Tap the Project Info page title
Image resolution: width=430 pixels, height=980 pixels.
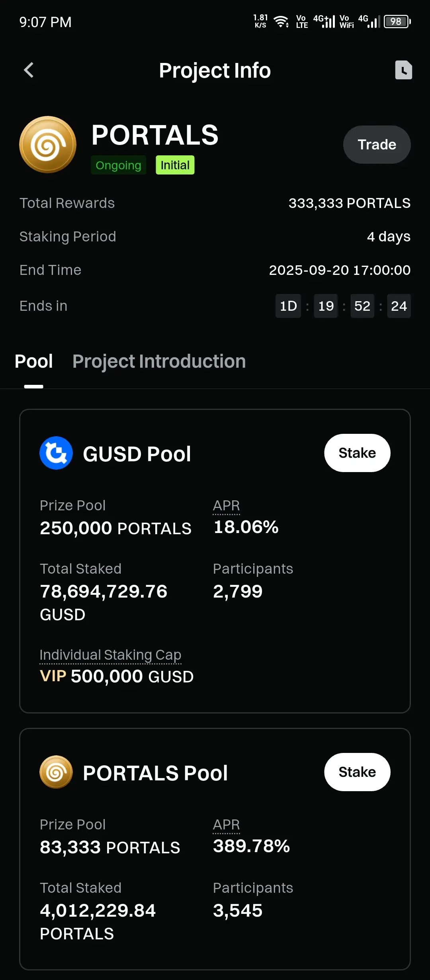click(x=215, y=71)
